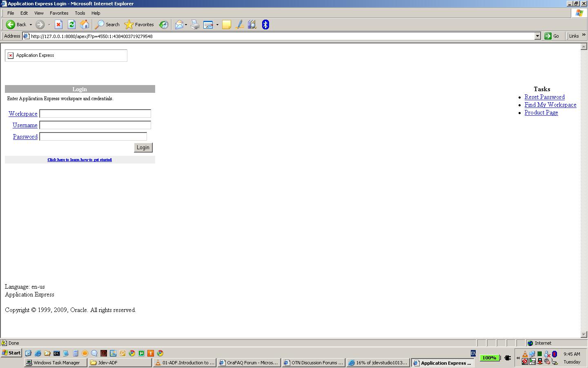Screen dimensions: 588x368
Task: Click the Password label link
Action: pyautogui.click(x=25, y=137)
